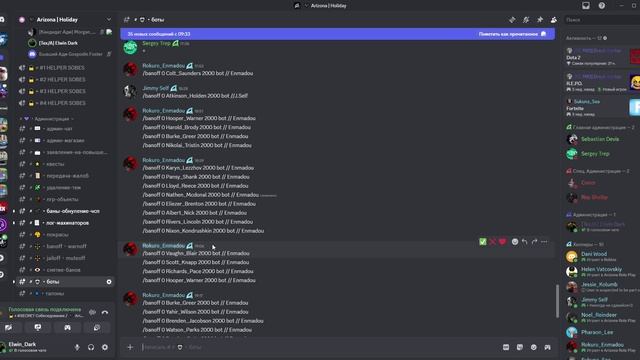Viewport: 640px width, 360px height.
Task: Expand threads arrow beside лог-махинаторов channel
Action: coord(14,223)
